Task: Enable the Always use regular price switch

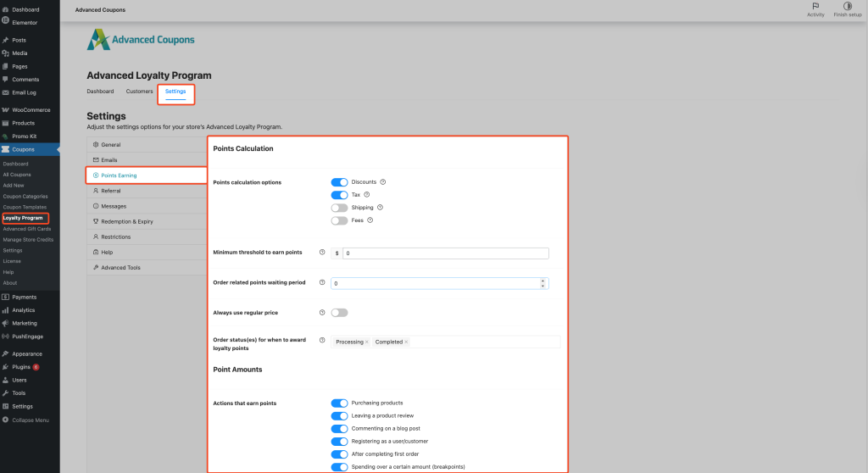Action: click(x=339, y=313)
